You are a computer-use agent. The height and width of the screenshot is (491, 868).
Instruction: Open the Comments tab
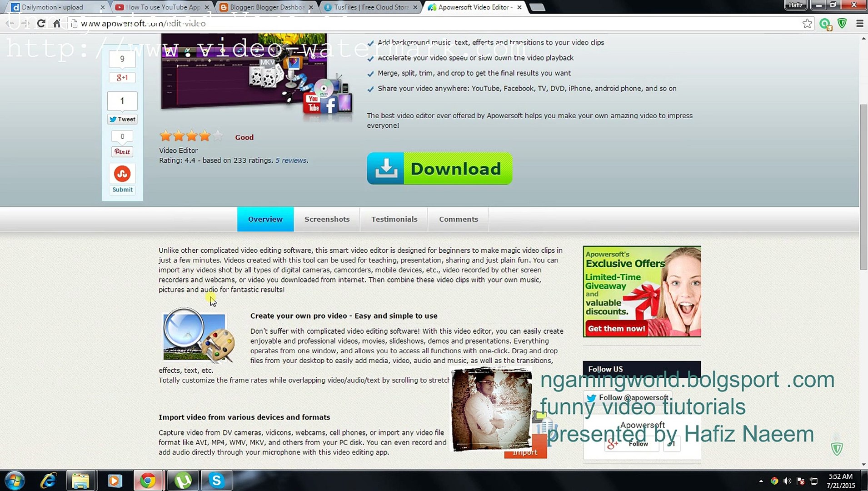click(x=459, y=219)
